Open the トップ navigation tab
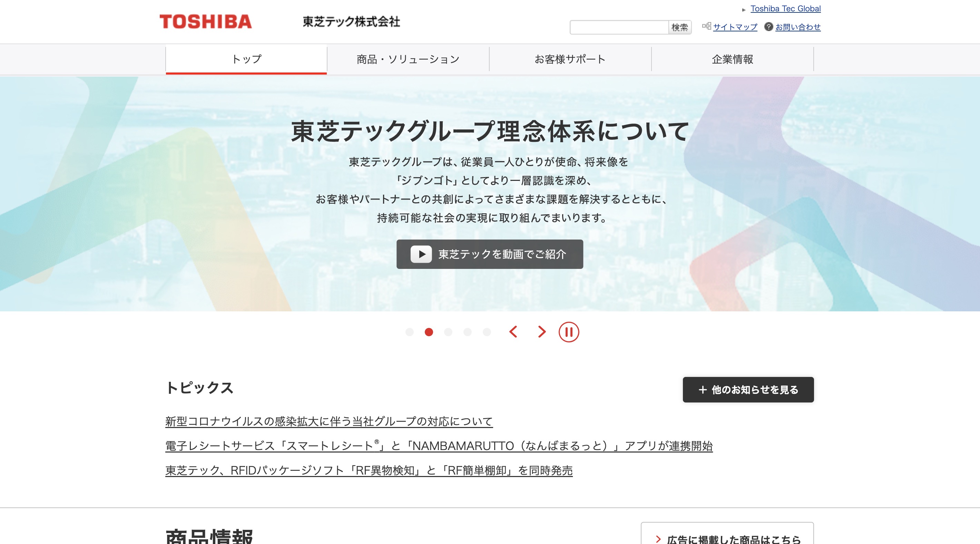980x544 pixels. pos(246,59)
